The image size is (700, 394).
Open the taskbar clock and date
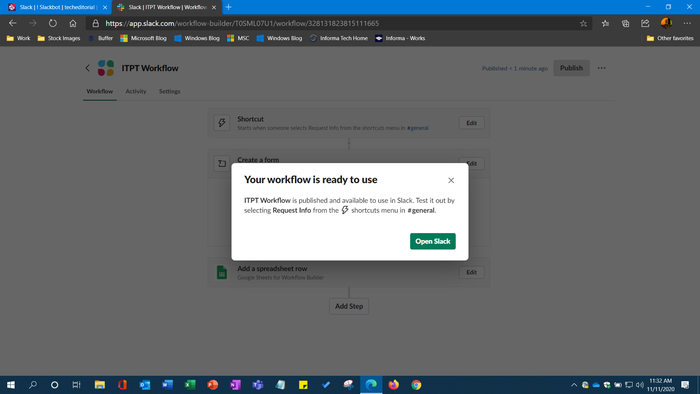tap(661, 385)
